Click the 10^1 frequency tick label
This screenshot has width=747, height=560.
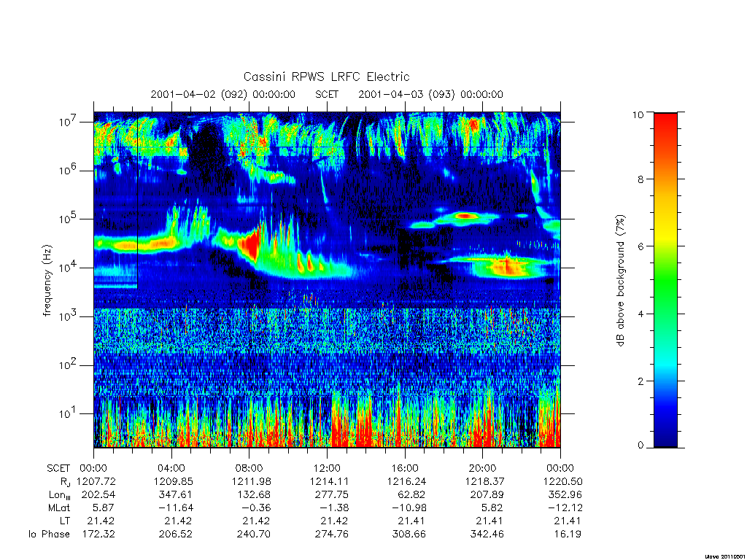(x=68, y=413)
